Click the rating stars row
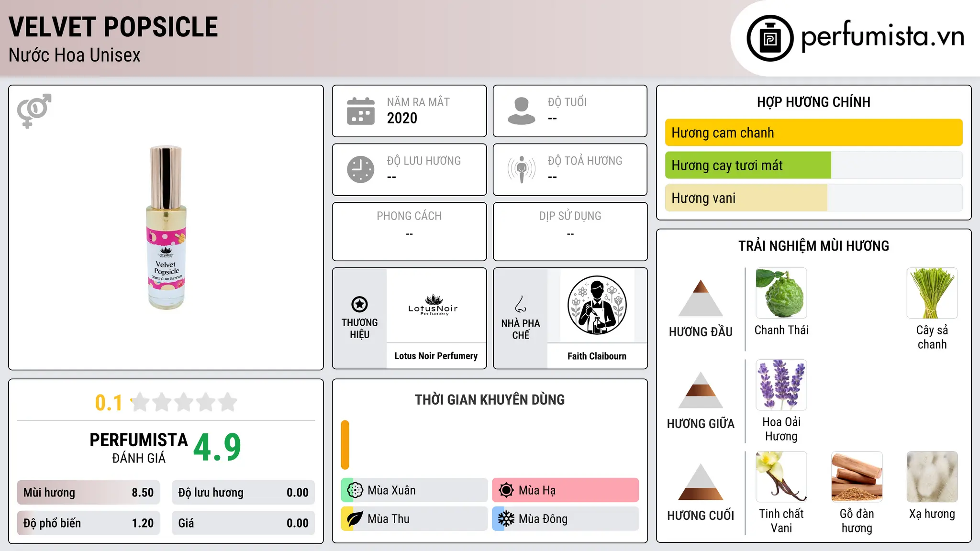The height and width of the screenshot is (551, 980). pyautogui.click(x=184, y=402)
